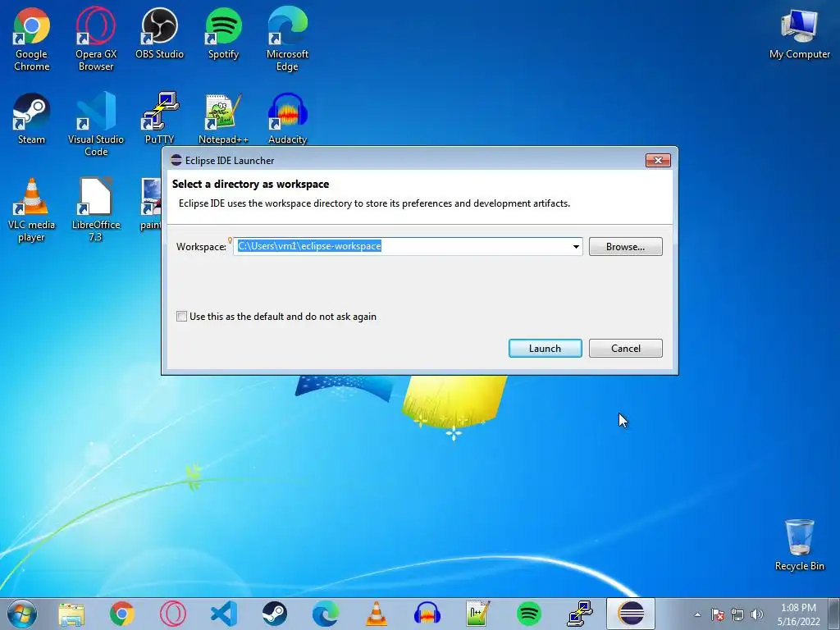840x630 pixels.
Task: Launch Opera GX from the taskbar
Action: [x=173, y=614]
